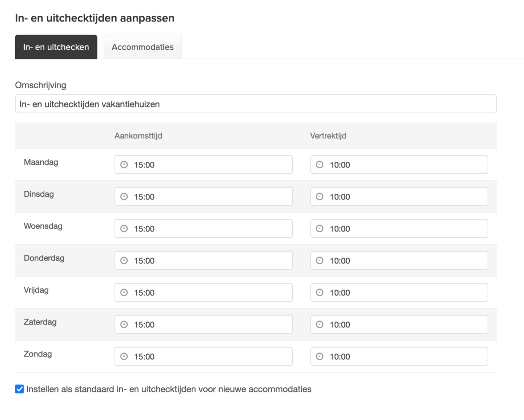Edit the Dinsdag Aankomsttijd time field
This screenshot has height=420, width=524.
pyautogui.click(x=211, y=197)
